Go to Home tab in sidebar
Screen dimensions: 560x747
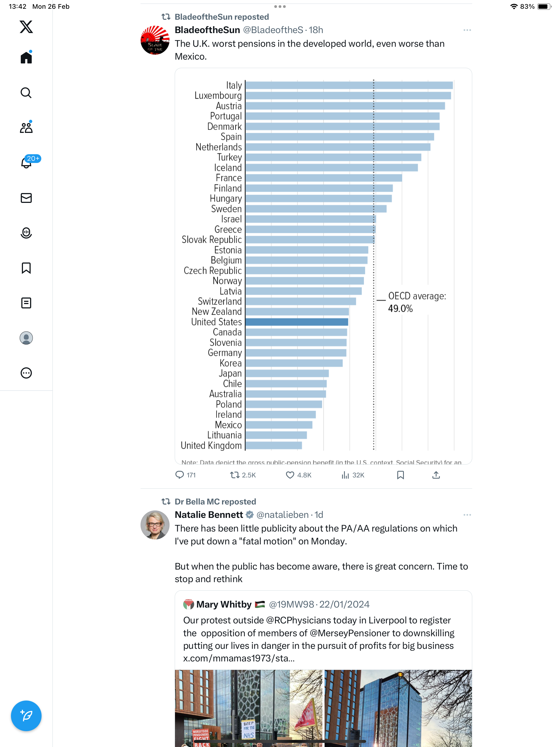(x=26, y=57)
